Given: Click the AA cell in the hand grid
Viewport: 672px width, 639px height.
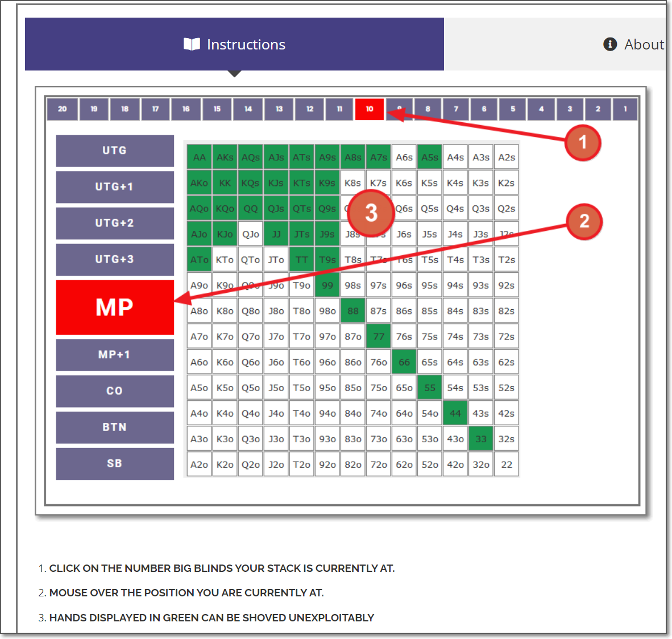Looking at the screenshot, I should 199,156.
